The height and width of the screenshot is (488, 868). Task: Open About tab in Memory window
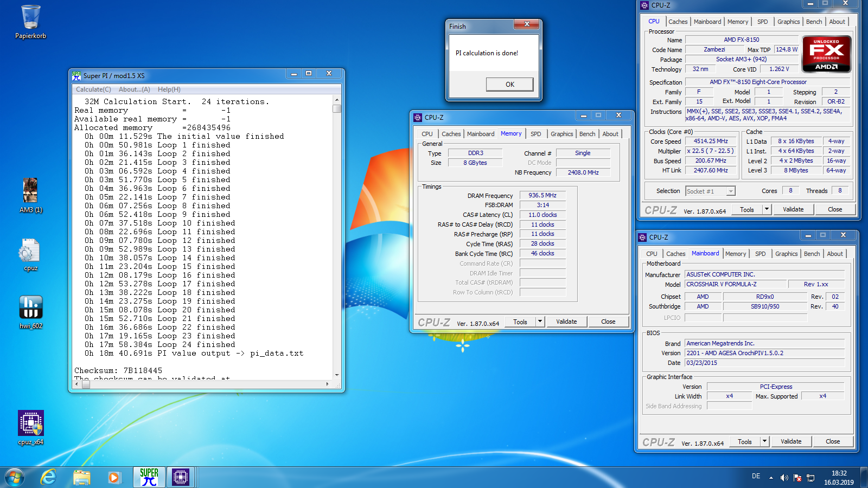(x=610, y=134)
